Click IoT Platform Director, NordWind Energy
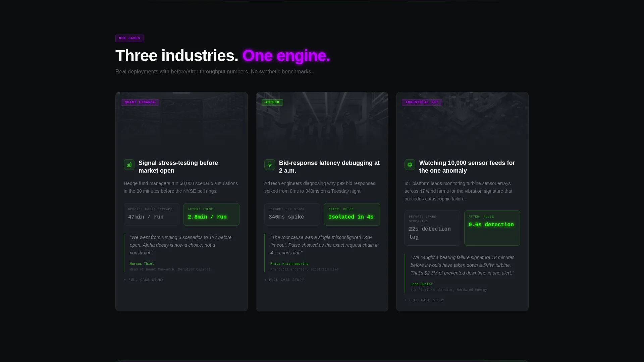The height and width of the screenshot is (362, 644). 449,290
